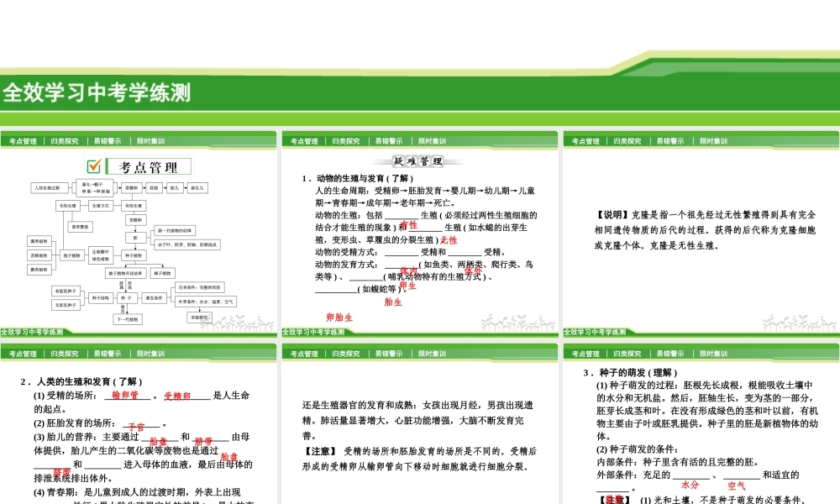Click the green checkmark icon beside 考点管理 title
The height and width of the screenshot is (504, 840).
(x=94, y=165)
